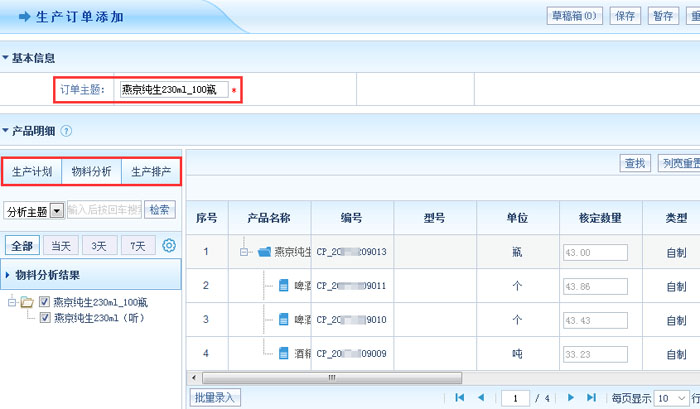Go to the first page of results

point(459,397)
